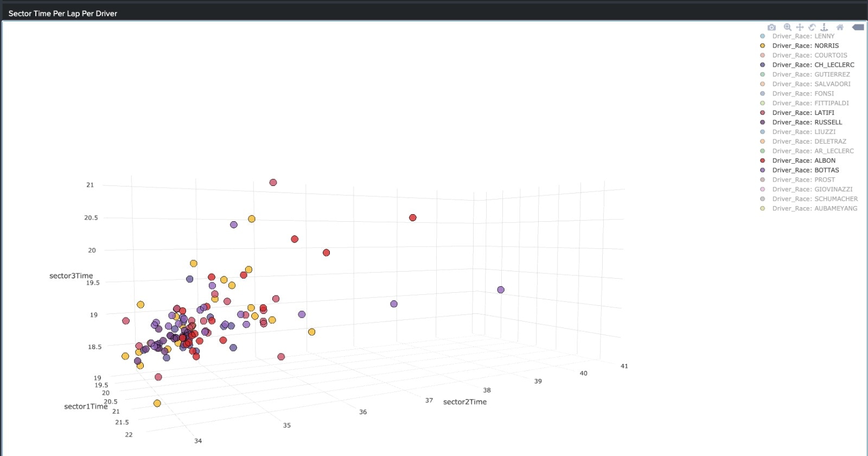This screenshot has height=456, width=868.
Task: Enable the COURTOIS legend entry
Action: [x=809, y=55]
